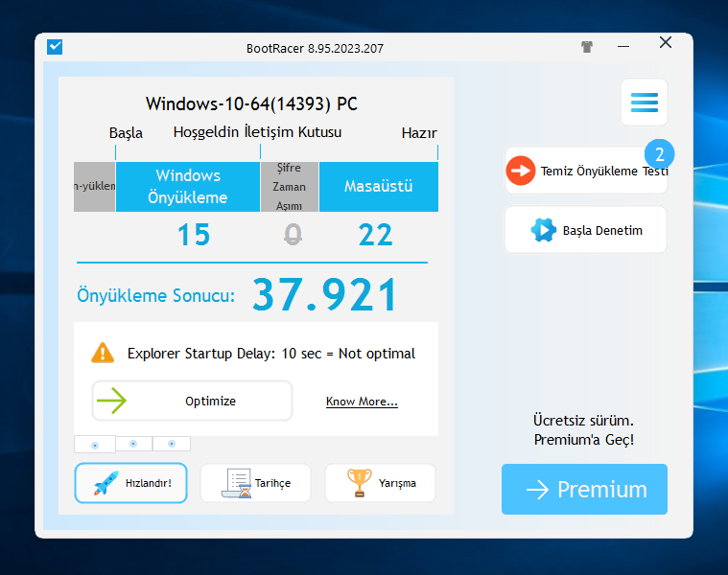Open the hamburger menu button
Viewport: 728px width, 575px height.
click(x=644, y=102)
